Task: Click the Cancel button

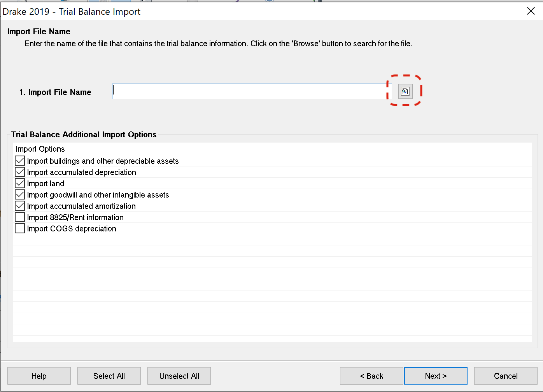Action: click(506, 376)
